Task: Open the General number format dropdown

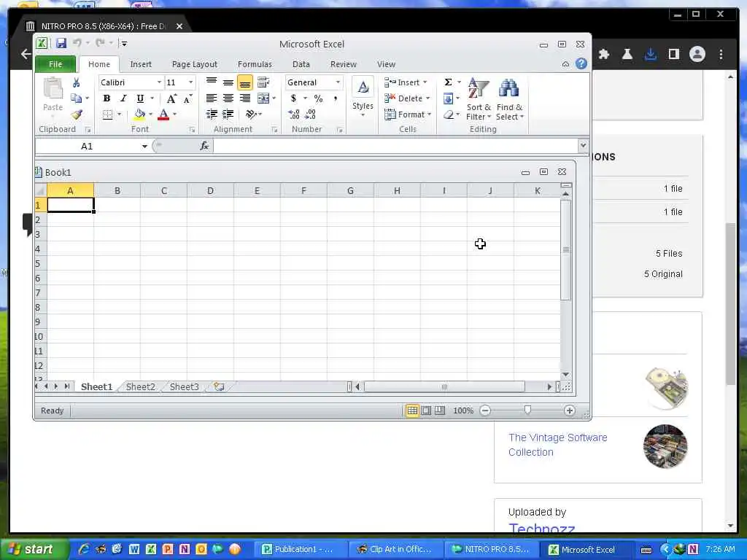Action: tap(338, 82)
